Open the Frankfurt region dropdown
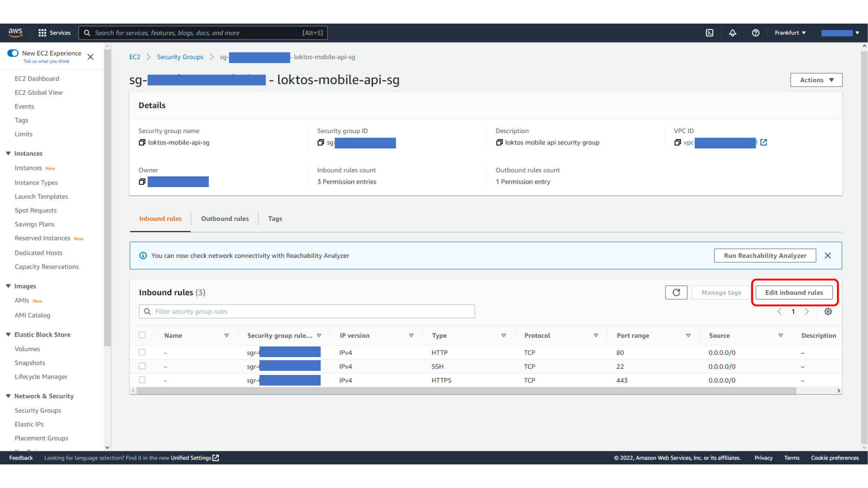This screenshot has height=488, width=868. pos(790,33)
